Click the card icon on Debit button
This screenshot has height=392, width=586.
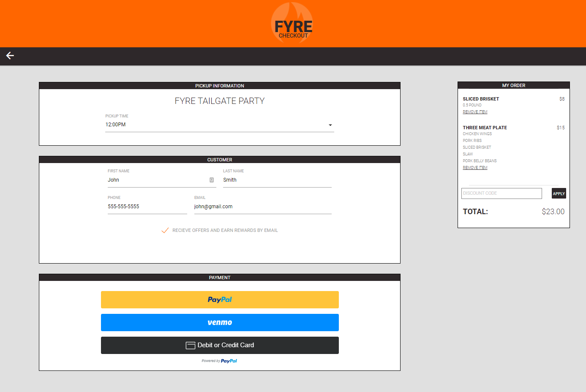click(x=191, y=346)
